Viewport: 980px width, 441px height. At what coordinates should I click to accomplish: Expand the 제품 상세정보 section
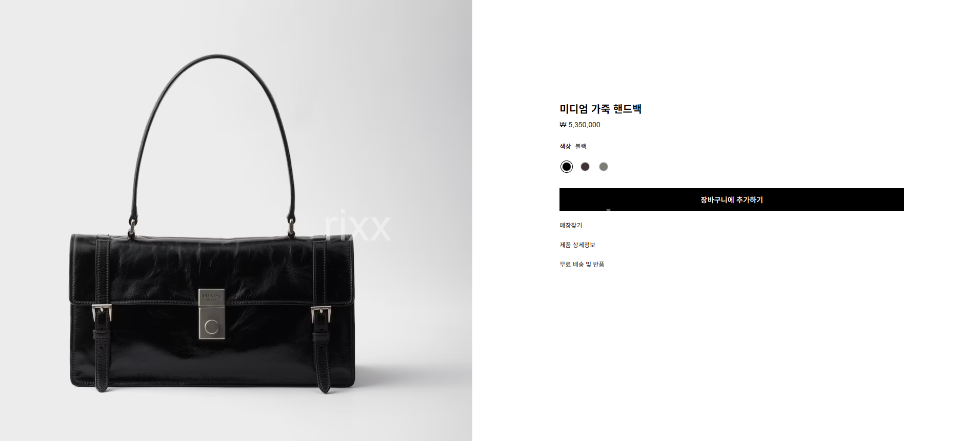click(577, 245)
